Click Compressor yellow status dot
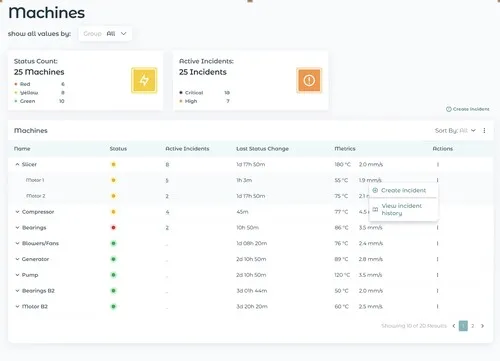Image resolution: width=500 pixels, height=361 pixels. point(113,212)
